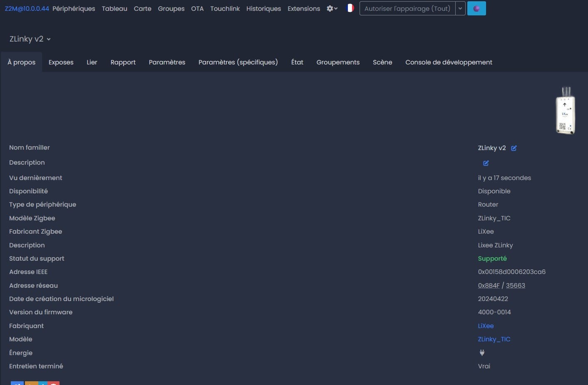Open the Touchlink page
Image resolution: width=588 pixels, height=385 pixels.
pos(225,8)
